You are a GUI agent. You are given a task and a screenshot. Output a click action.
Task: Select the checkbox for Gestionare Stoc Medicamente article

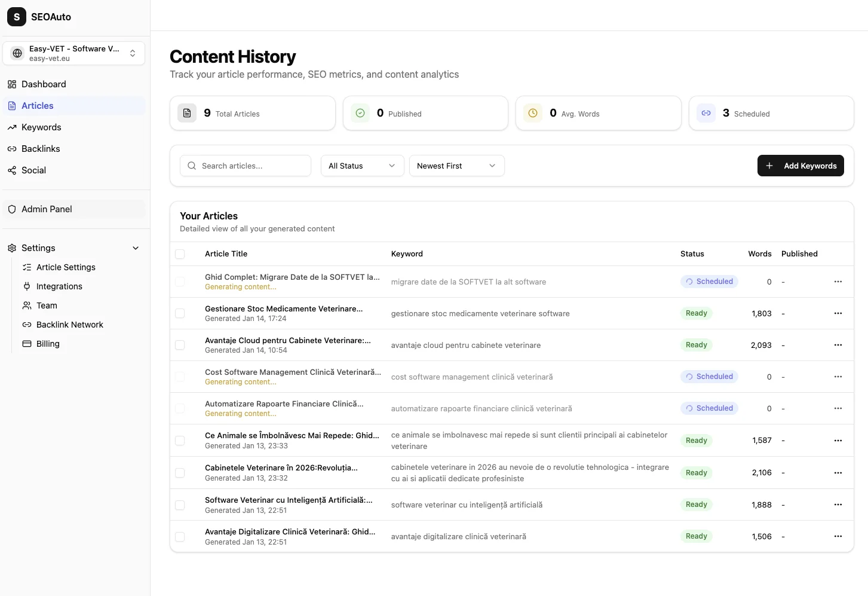point(180,313)
